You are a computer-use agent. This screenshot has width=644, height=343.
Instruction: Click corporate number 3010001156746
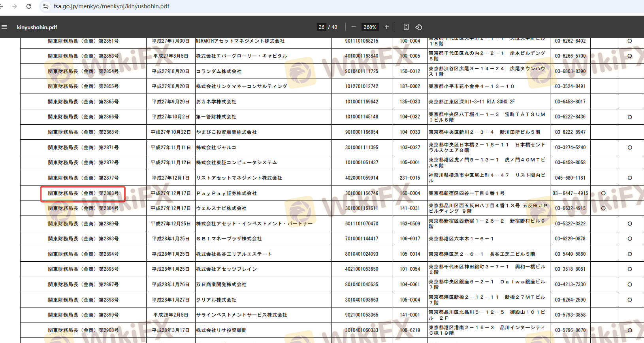pos(362,193)
